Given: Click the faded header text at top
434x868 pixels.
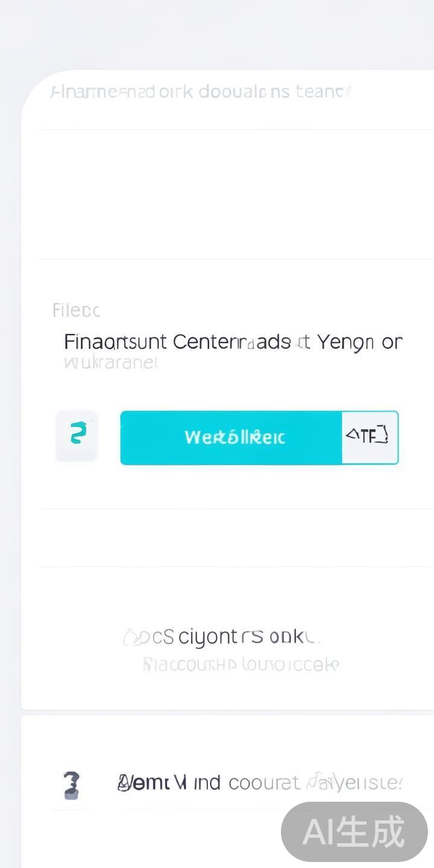Looking at the screenshot, I should [201, 92].
